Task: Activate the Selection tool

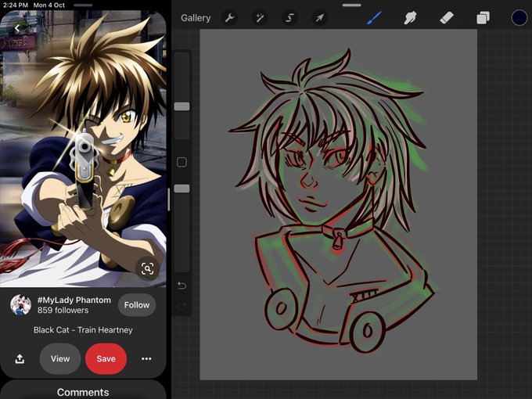Action: [x=289, y=18]
